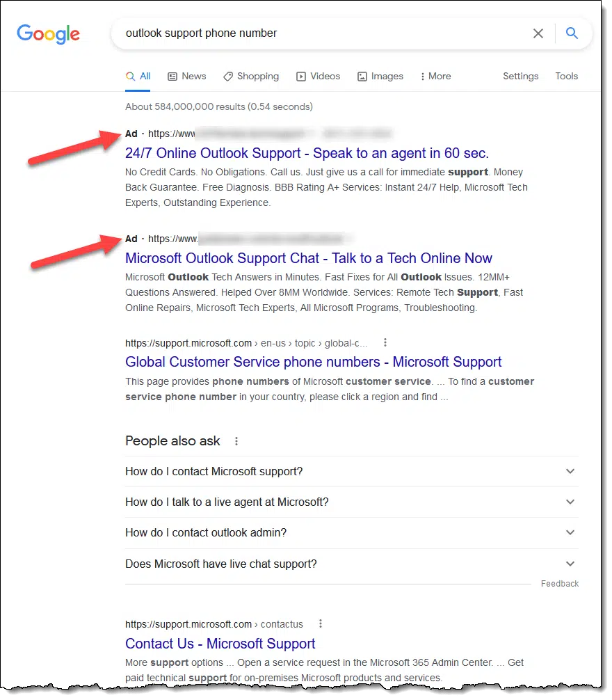Click the support.microsoft.com en-us topic URL

pos(246,343)
